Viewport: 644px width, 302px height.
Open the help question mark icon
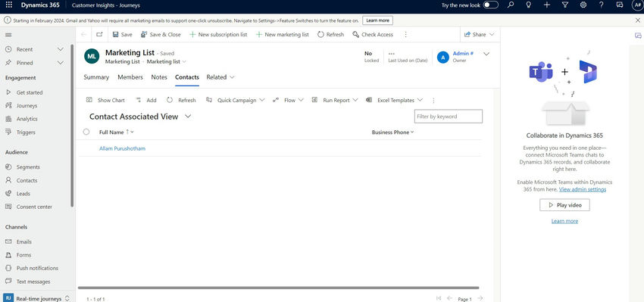pos(602,5)
